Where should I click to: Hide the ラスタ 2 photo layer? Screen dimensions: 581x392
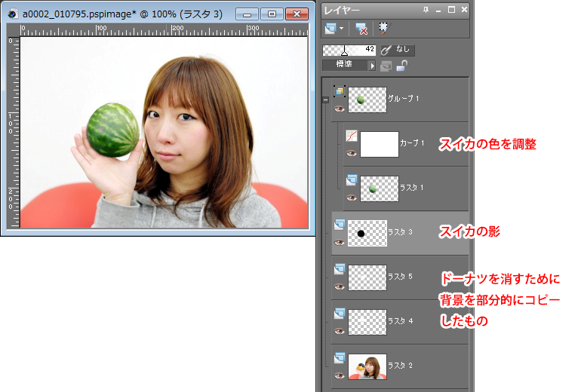click(x=340, y=375)
